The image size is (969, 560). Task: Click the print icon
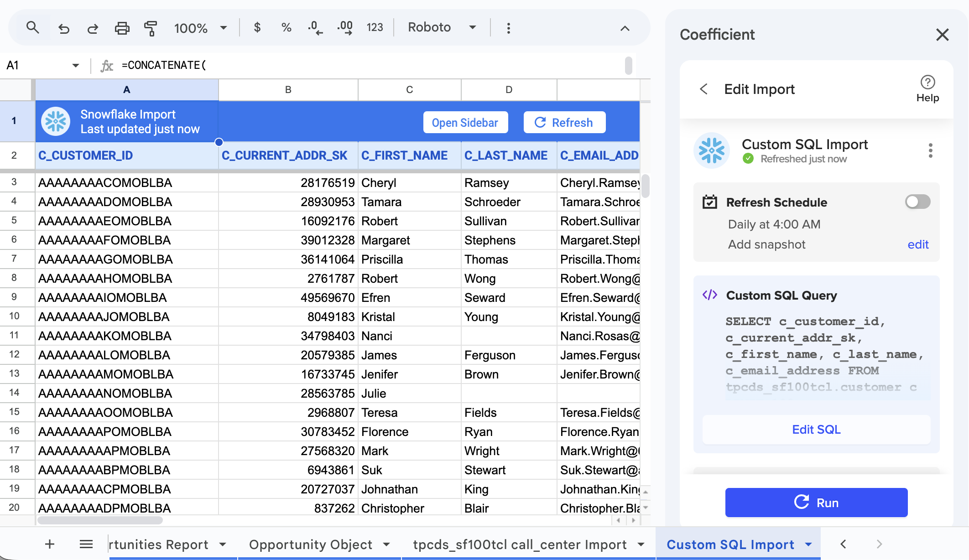[122, 28]
